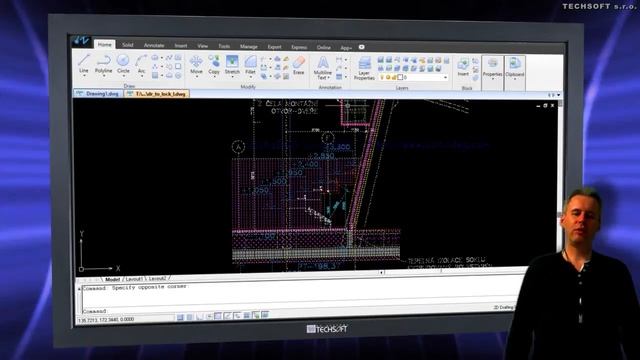Expand the Move dropdown arrow
640x360 pixels.
[x=196, y=77]
